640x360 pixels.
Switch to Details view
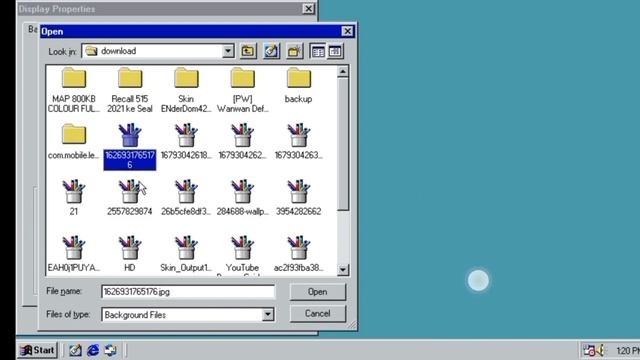point(335,51)
